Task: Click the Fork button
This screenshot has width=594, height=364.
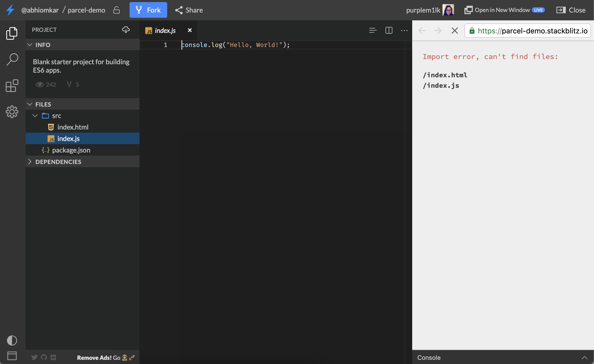Action: tap(148, 10)
